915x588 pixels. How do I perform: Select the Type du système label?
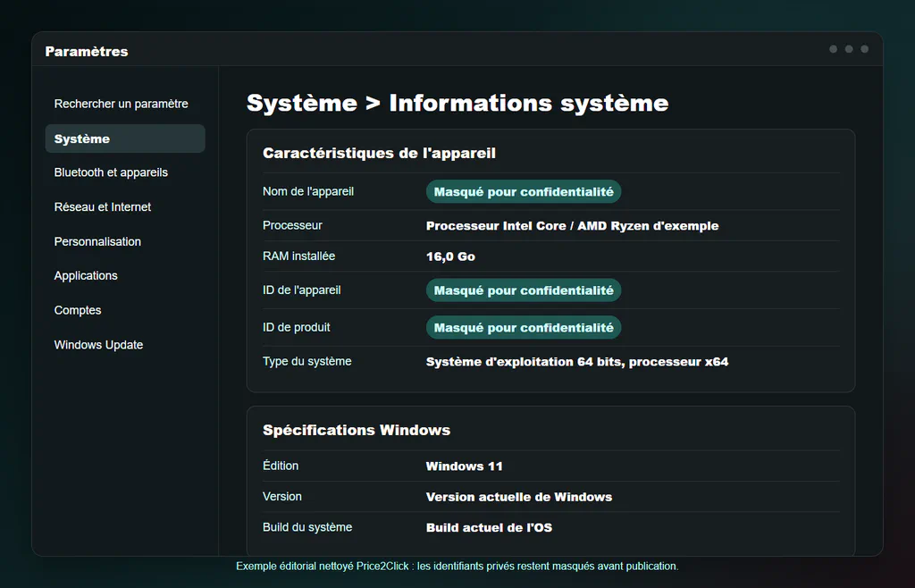click(307, 361)
